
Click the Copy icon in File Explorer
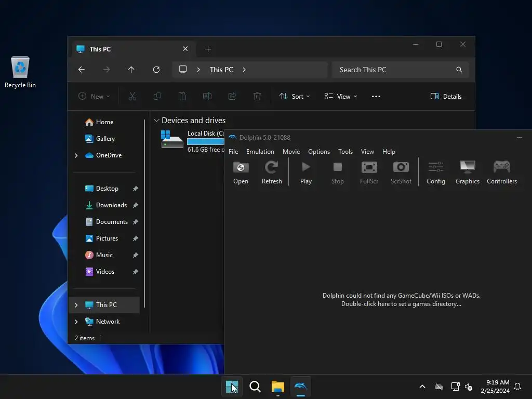[157, 96]
